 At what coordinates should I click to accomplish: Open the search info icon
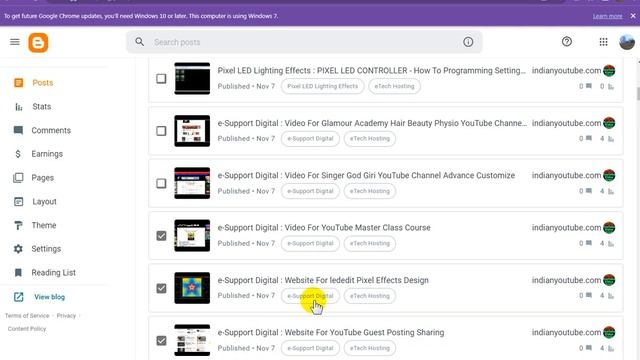click(468, 42)
